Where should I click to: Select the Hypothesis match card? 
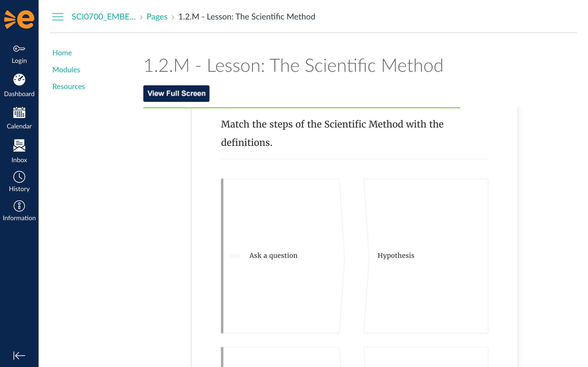coord(426,256)
